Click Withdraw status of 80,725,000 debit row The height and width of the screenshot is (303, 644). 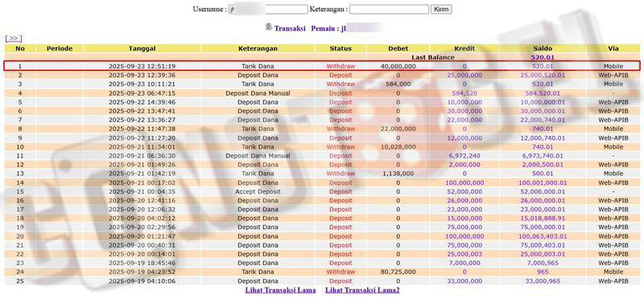click(341, 272)
